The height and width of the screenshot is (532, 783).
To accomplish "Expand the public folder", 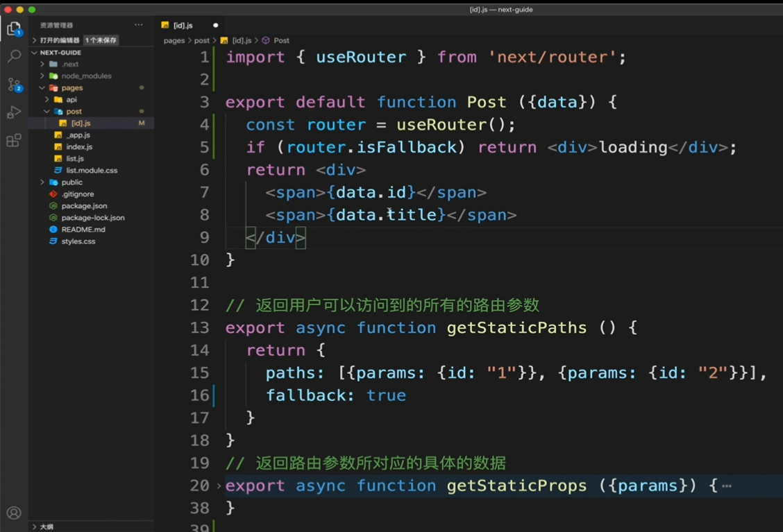I will (42, 182).
